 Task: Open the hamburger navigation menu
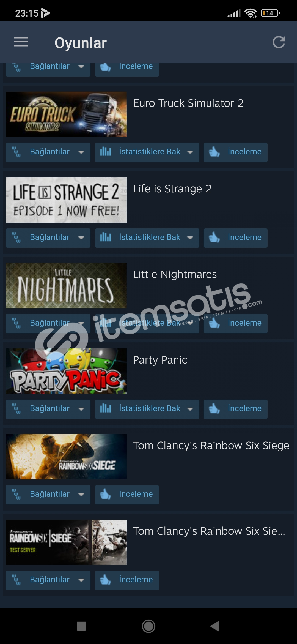(x=21, y=42)
